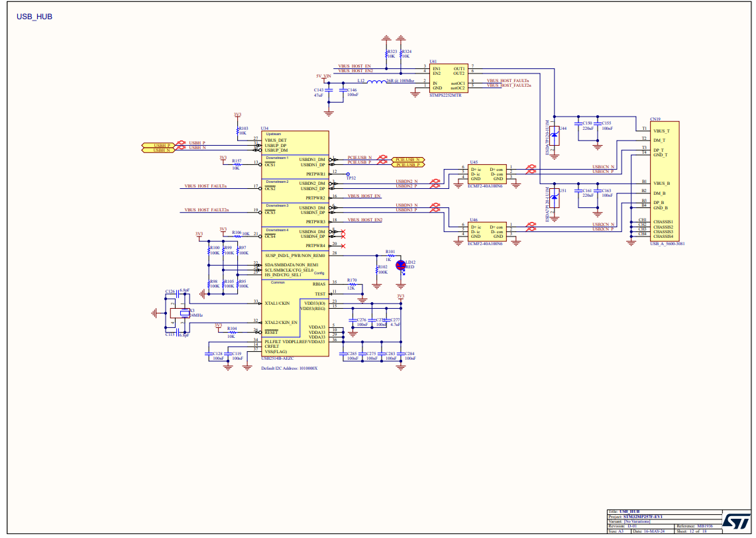This screenshot has width=756, height=538.
Task: Click the ST logo in title block
Action: [735, 521]
